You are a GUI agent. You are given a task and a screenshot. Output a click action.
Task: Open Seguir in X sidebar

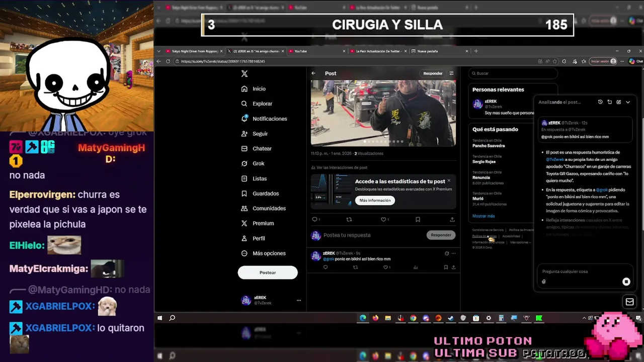tap(254, 134)
